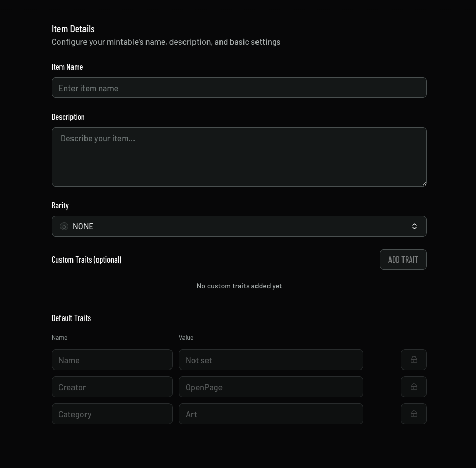Image resolution: width=476 pixels, height=468 pixels.
Task: Click the Category trait name input
Action: pos(112,414)
